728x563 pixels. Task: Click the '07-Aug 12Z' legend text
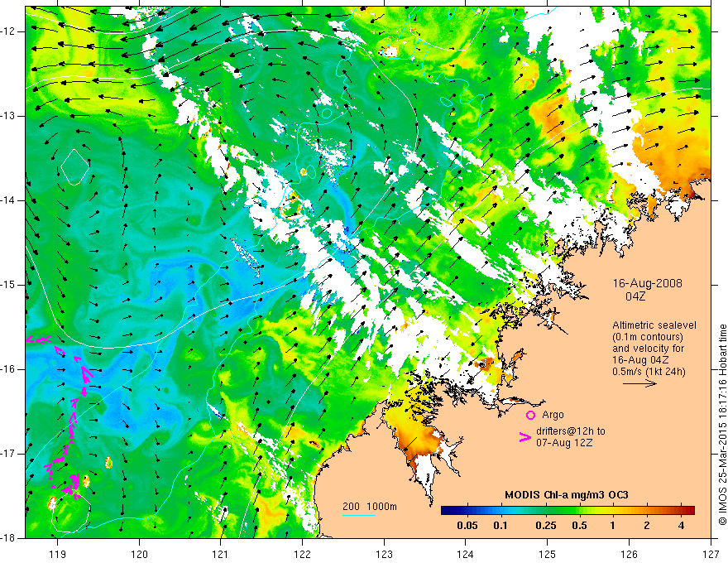tap(564, 443)
